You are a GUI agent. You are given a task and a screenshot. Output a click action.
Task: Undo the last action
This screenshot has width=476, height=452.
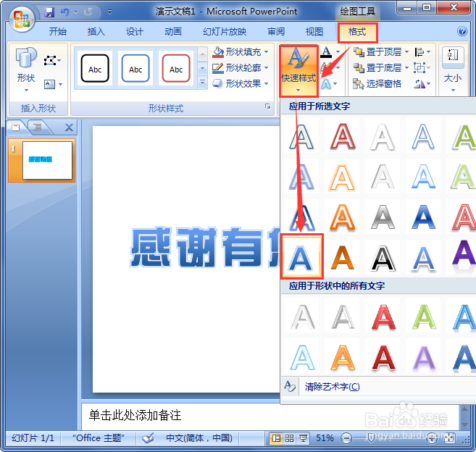64,12
